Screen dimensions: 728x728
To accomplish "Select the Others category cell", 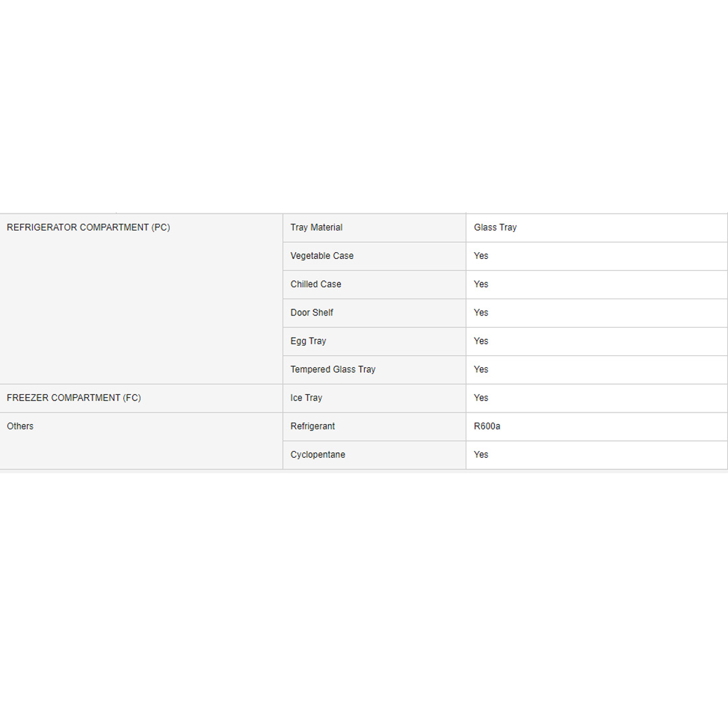I will 20,427.
